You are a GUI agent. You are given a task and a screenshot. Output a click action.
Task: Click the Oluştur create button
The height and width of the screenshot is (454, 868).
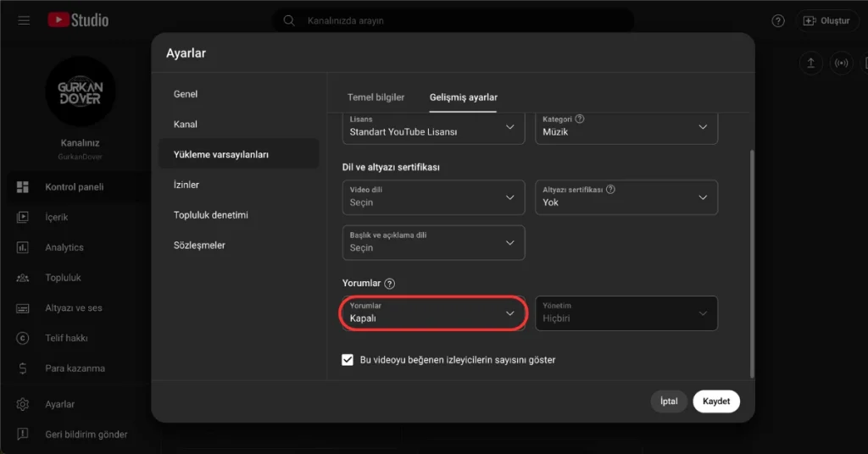pos(826,20)
